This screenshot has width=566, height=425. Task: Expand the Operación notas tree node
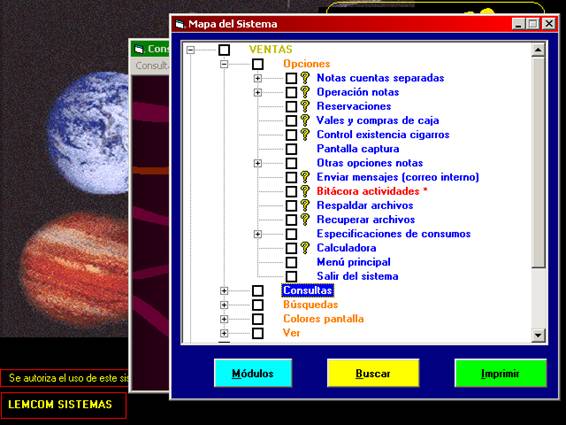point(257,92)
